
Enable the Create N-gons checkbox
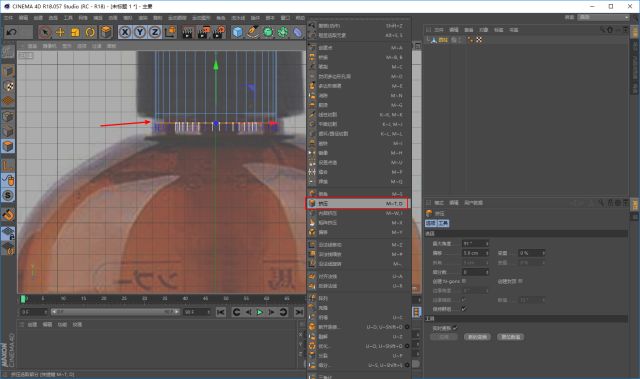tap(464, 281)
